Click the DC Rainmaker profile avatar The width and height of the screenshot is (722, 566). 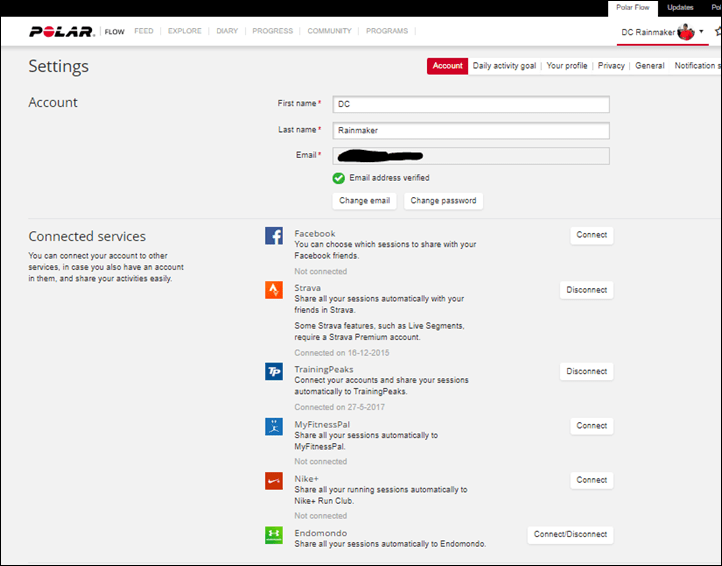686,32
